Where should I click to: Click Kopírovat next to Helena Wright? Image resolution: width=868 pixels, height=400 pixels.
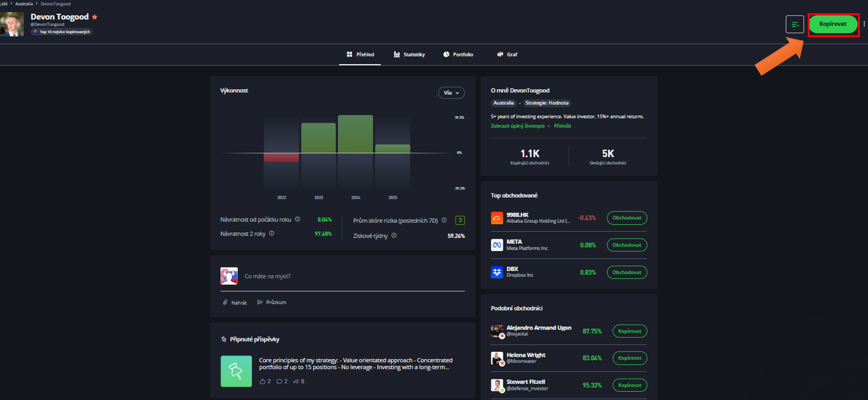coord(630,358)
